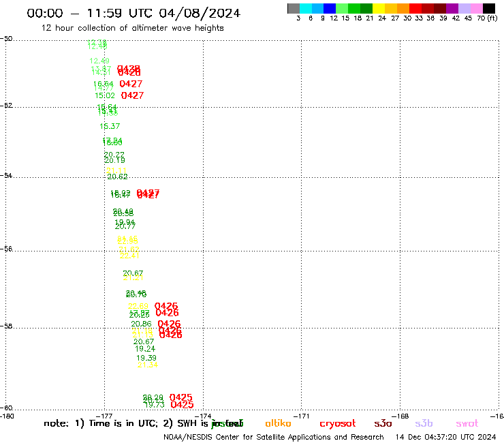Click the cyan 6 ft legend color box

(306, 8)
